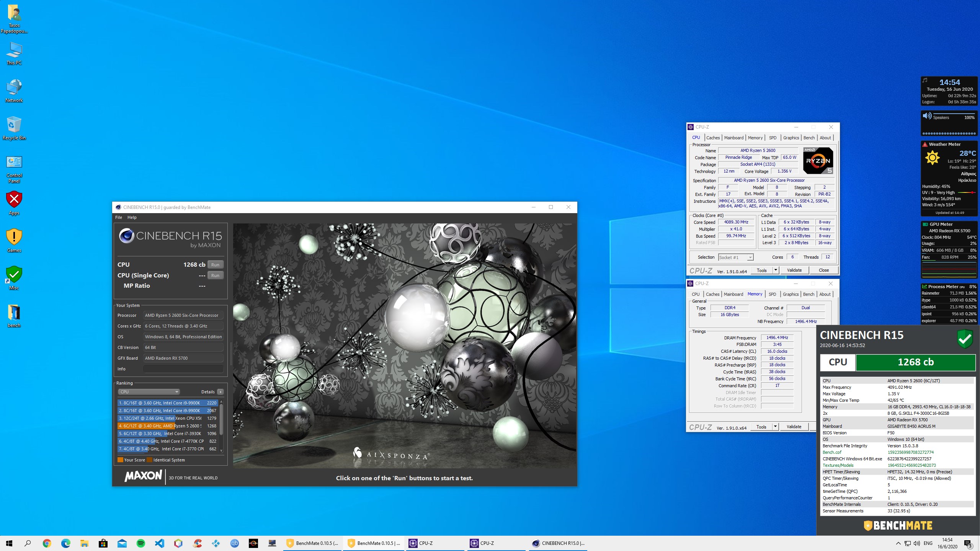
Task: Switch to Mainboard tab in upper CPU-Z window
Action: 734,138
